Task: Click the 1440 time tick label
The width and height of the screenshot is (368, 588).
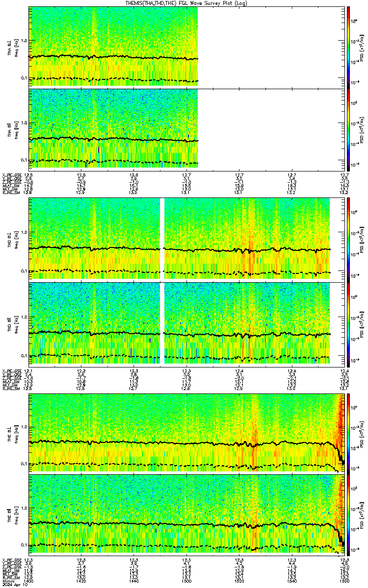Action: pos(133,581)
